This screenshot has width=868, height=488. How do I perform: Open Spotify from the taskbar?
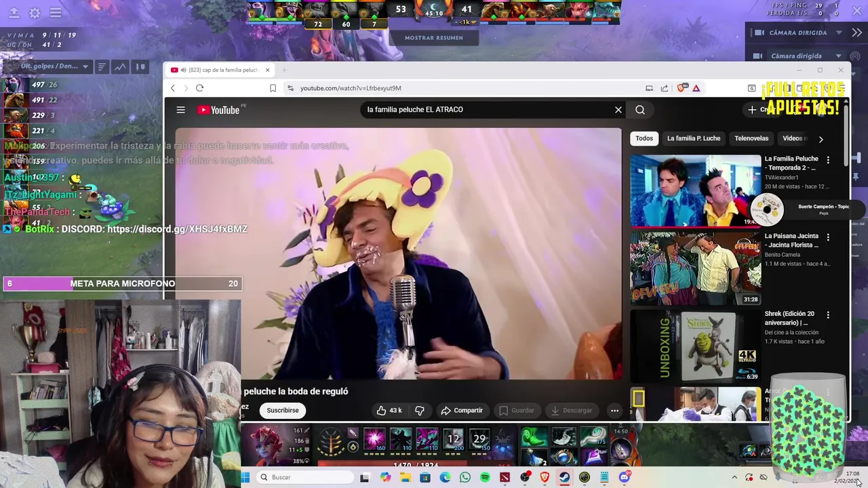coord(485,477)
